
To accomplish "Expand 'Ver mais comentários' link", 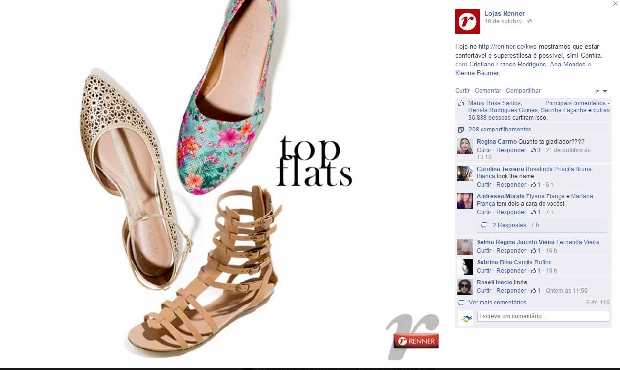I will point(497,302).
